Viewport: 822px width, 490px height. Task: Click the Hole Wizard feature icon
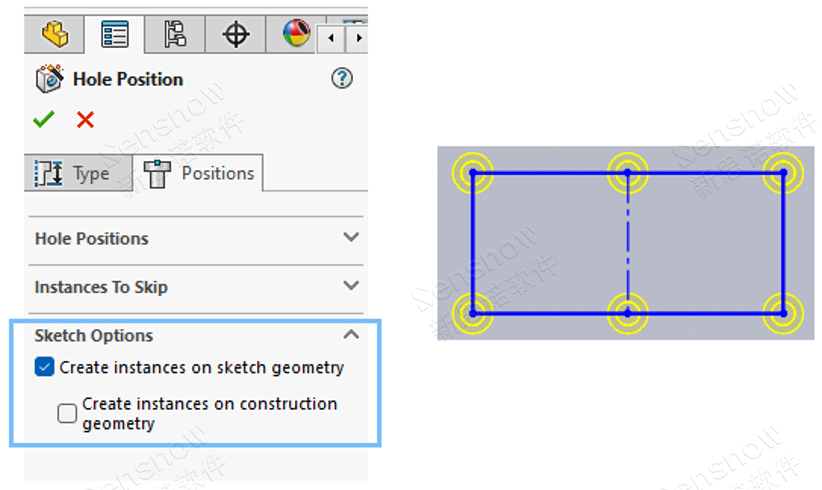point(49,79)
